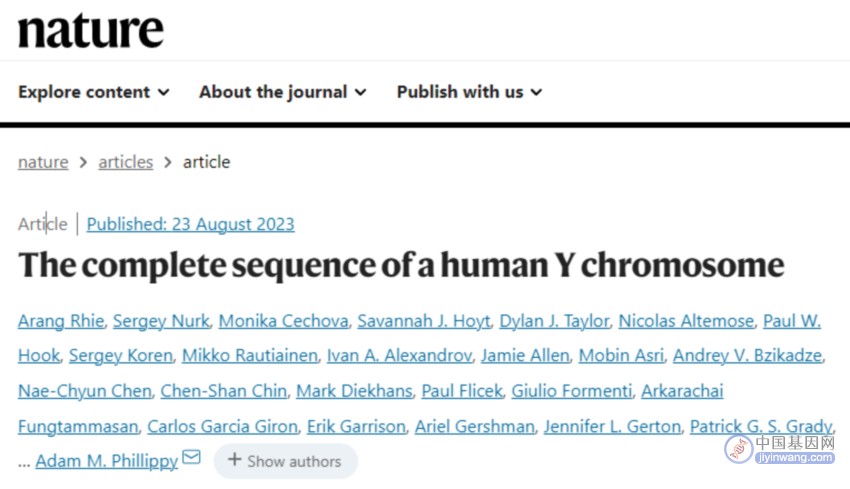Image resolution: width=850 pixels, height=489 pixels.
Task: Select corresponding author Adam M. Phillippy
Action: (107, 461)
